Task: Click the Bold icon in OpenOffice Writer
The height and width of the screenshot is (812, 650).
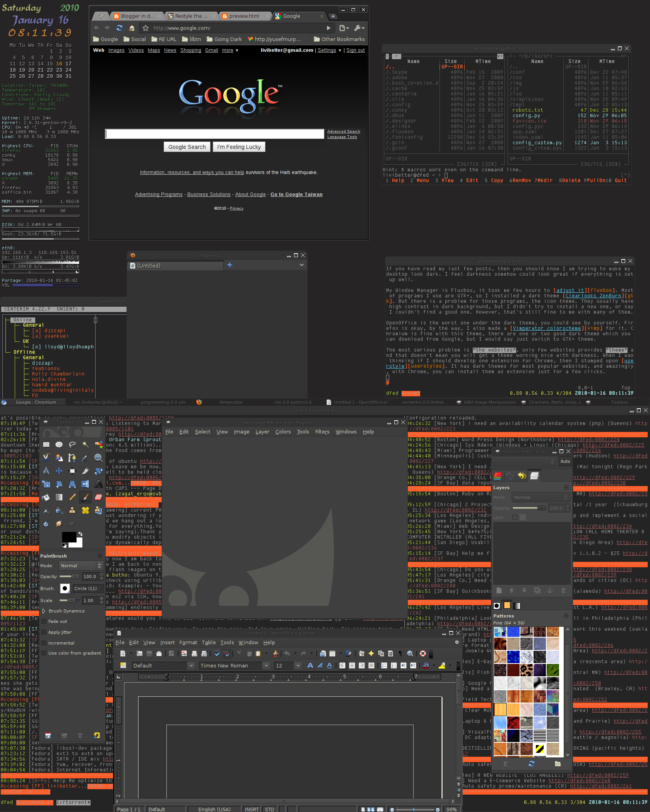Action: [x=310, y=665]
